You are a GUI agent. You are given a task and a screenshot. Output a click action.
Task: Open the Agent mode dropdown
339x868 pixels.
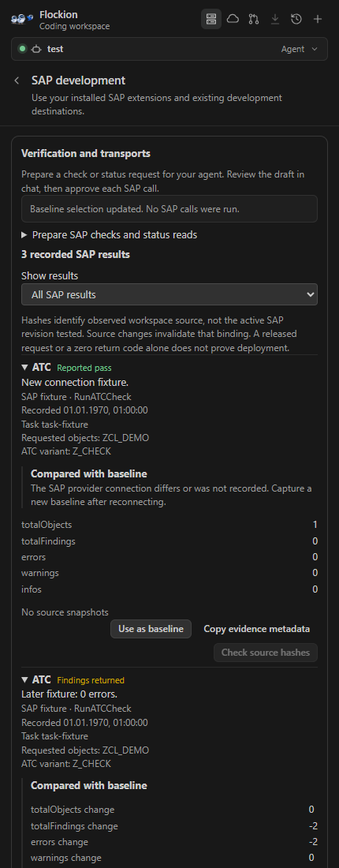pyautogui.click(x=299, y=49)
